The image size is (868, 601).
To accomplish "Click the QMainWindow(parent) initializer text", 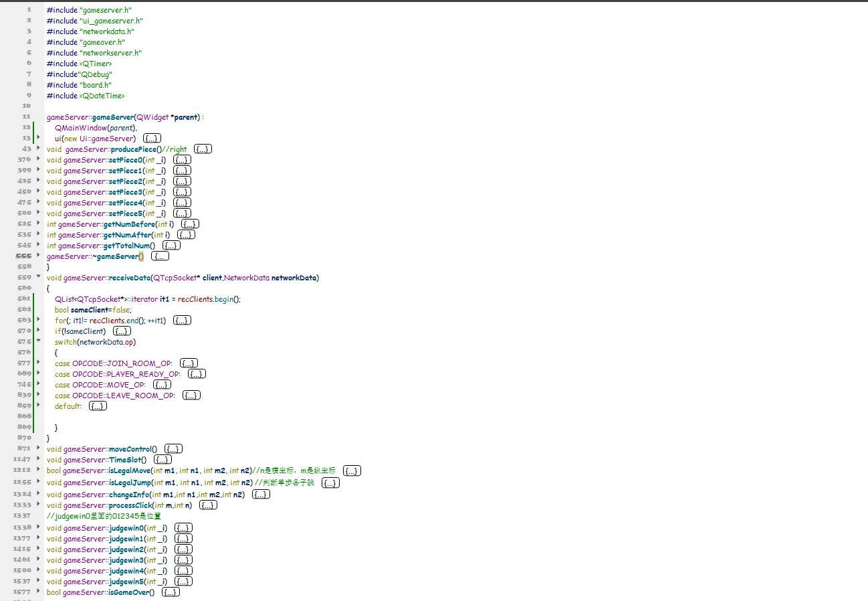I will point(96,128).
